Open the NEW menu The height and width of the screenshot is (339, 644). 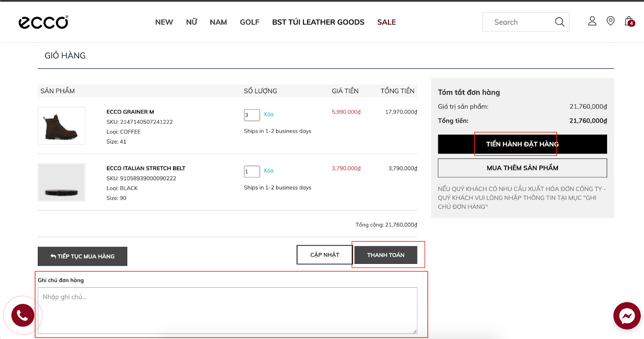coord(164,22)
